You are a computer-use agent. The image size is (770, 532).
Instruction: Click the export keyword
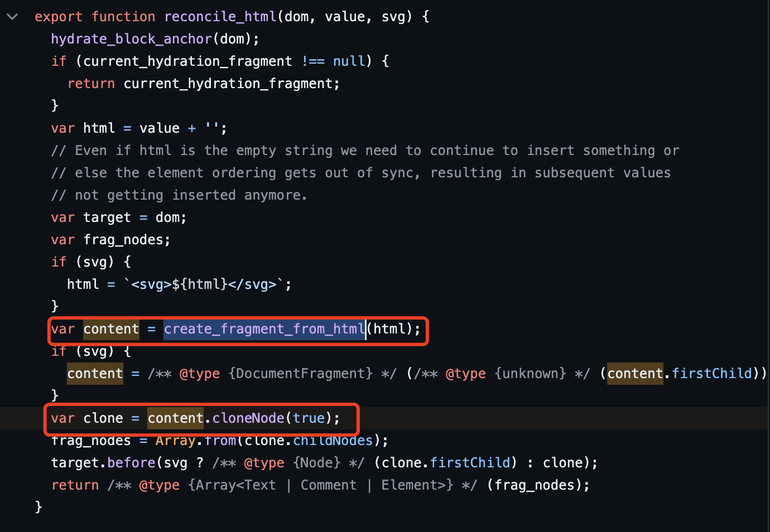click(x=58, y=17)
